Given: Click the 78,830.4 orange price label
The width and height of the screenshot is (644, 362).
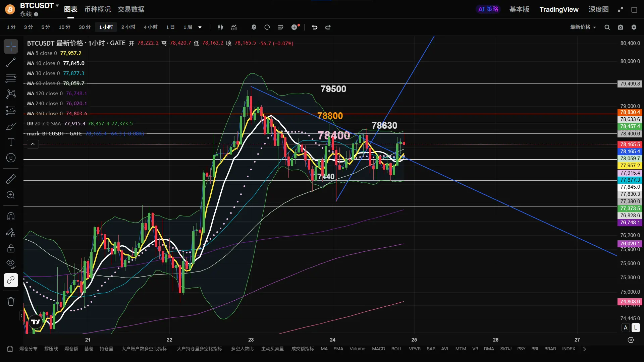Looking at the screenshot, I should pos(630,112).
